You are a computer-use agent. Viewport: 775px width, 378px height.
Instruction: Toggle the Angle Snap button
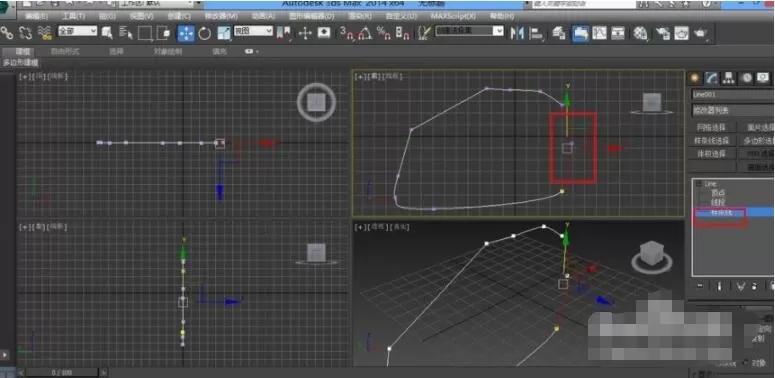tap(365, 33)
